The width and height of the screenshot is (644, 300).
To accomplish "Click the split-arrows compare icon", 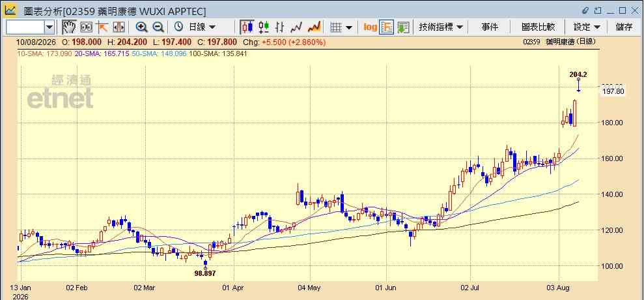I will pyautogui.click(x=119, y=27).
